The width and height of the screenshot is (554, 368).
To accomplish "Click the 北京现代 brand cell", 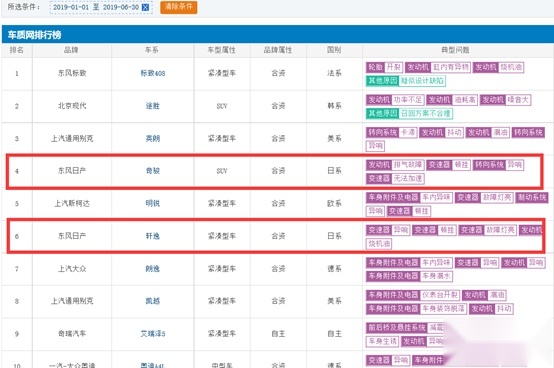I will (72, 106).
